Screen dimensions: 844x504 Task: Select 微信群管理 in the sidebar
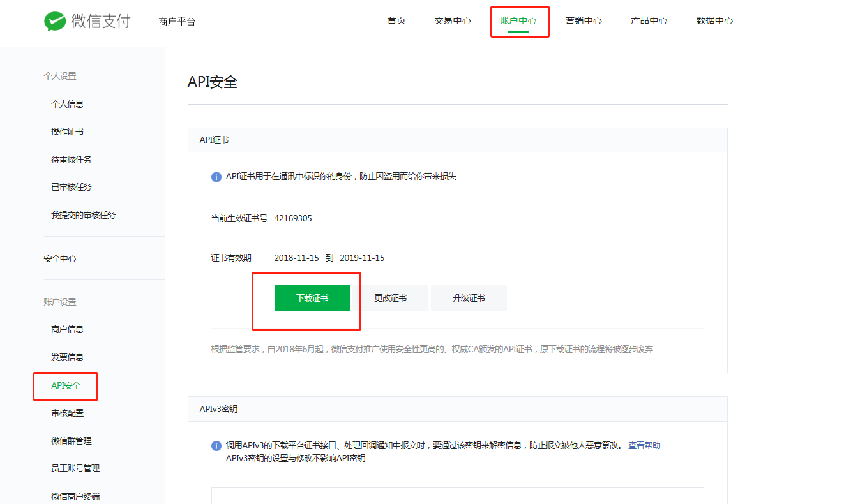(x=72, y=441)
